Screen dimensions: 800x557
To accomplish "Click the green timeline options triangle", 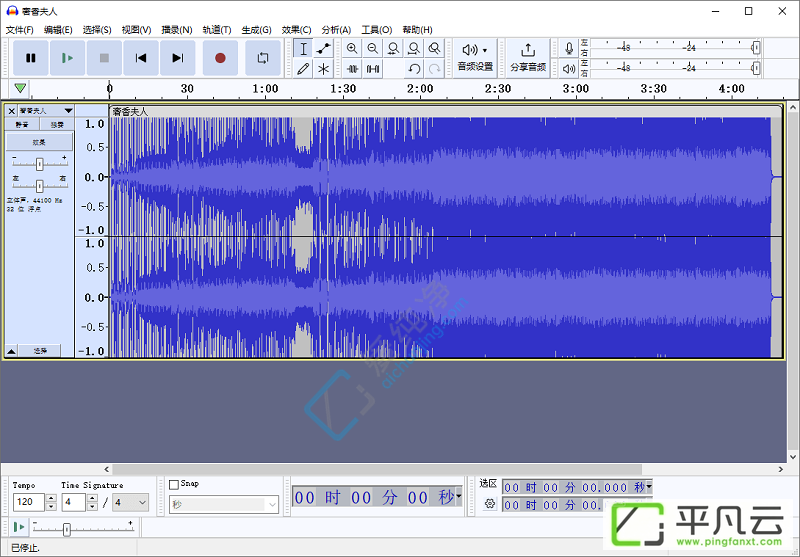I will coord(20,88).
